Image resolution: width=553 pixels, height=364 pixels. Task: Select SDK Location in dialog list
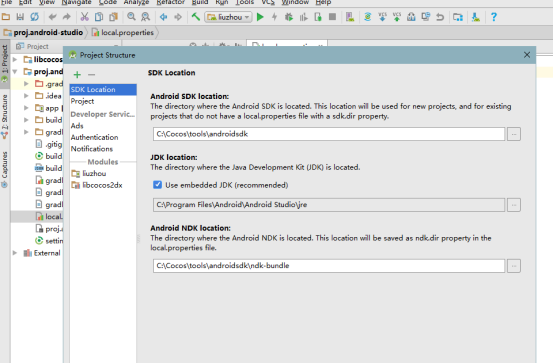coord(103,90)
